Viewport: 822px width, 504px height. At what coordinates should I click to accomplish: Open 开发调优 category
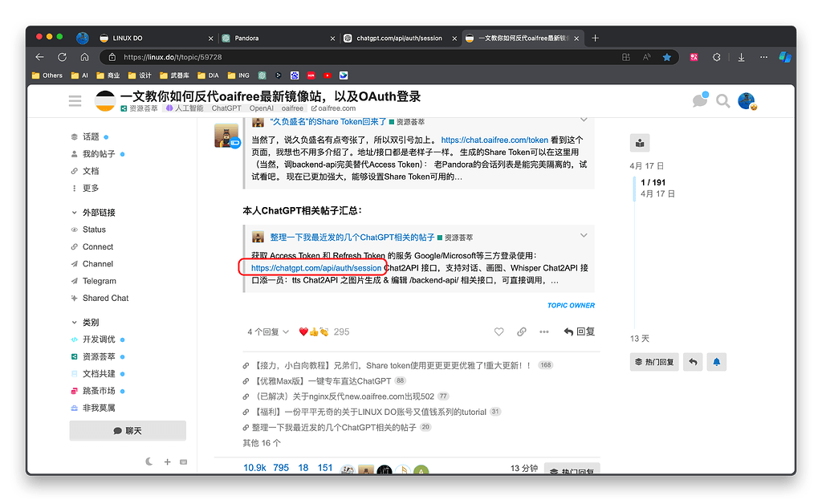point(98,339)
